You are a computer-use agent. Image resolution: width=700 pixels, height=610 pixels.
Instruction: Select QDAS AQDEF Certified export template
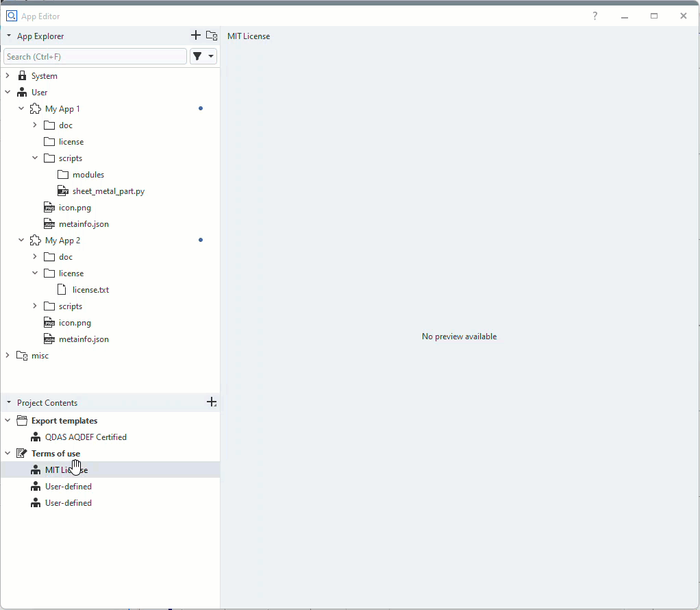(86, 437)
